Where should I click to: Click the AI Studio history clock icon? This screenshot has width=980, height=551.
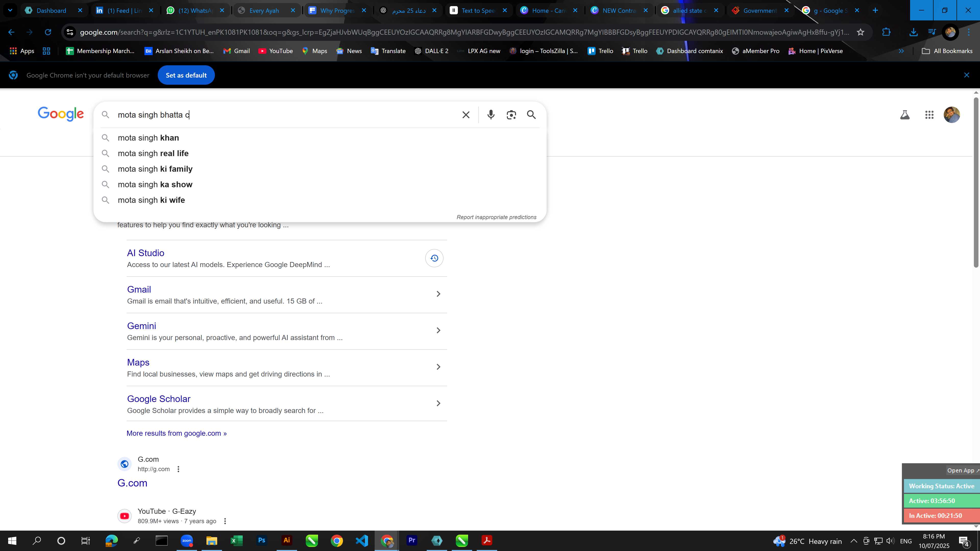[434, 258]
